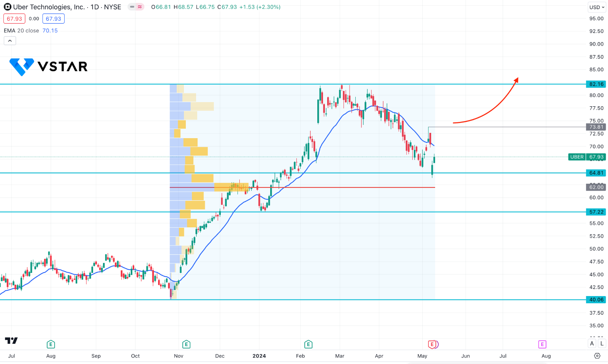This screenshot has width=608, height=364.
Task: Click the Uber symbol logo icon
Action: 8,7
